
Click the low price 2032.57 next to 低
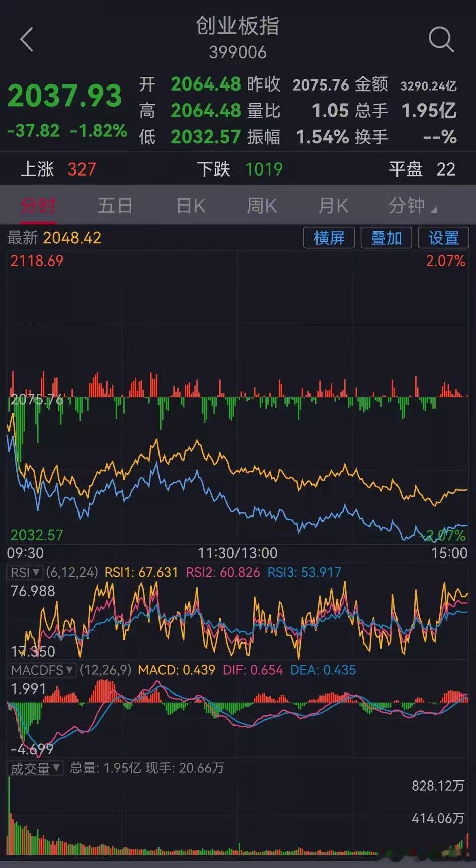pyautogui.click(x=206, y=137)
